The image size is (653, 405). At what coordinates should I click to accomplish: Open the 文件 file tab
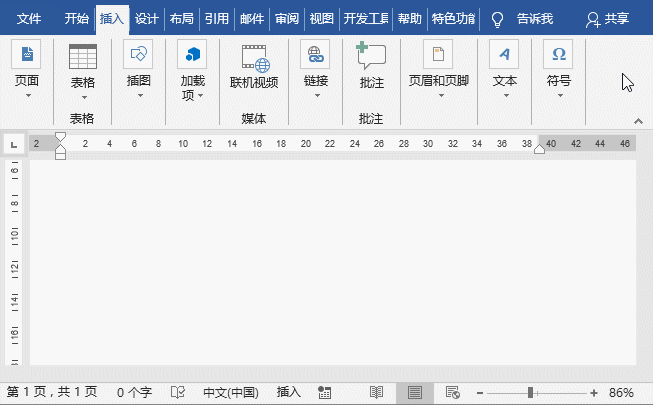click(29, 19)
